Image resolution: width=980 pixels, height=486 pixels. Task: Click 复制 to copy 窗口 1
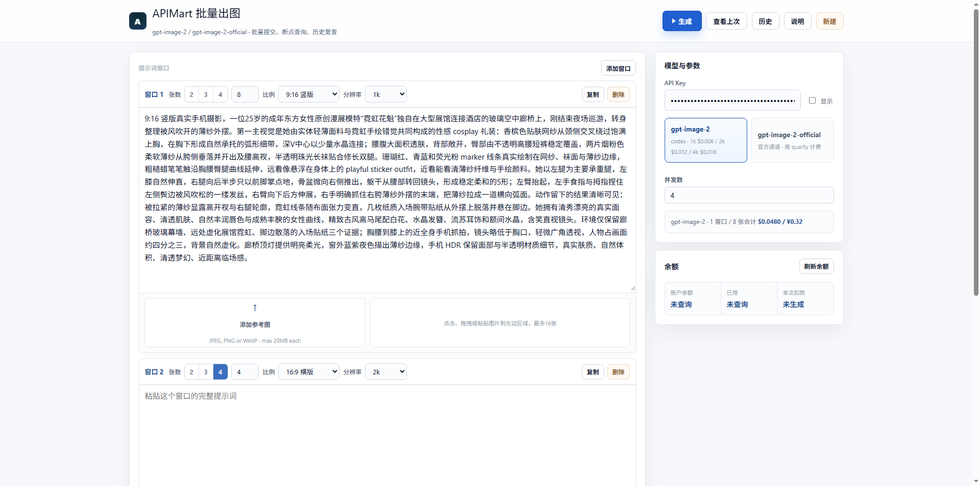(x=593, y=94)
